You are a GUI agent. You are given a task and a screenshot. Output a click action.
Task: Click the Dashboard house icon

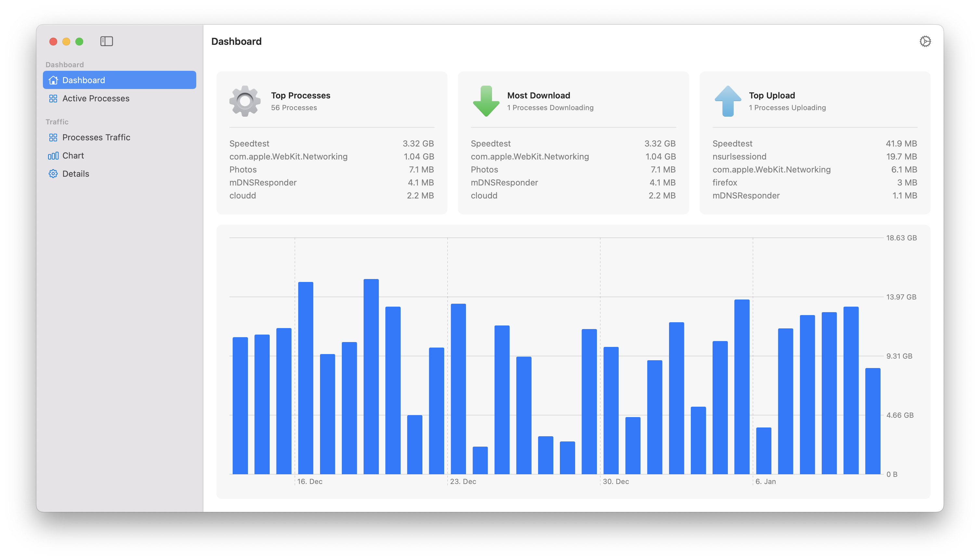53,80
